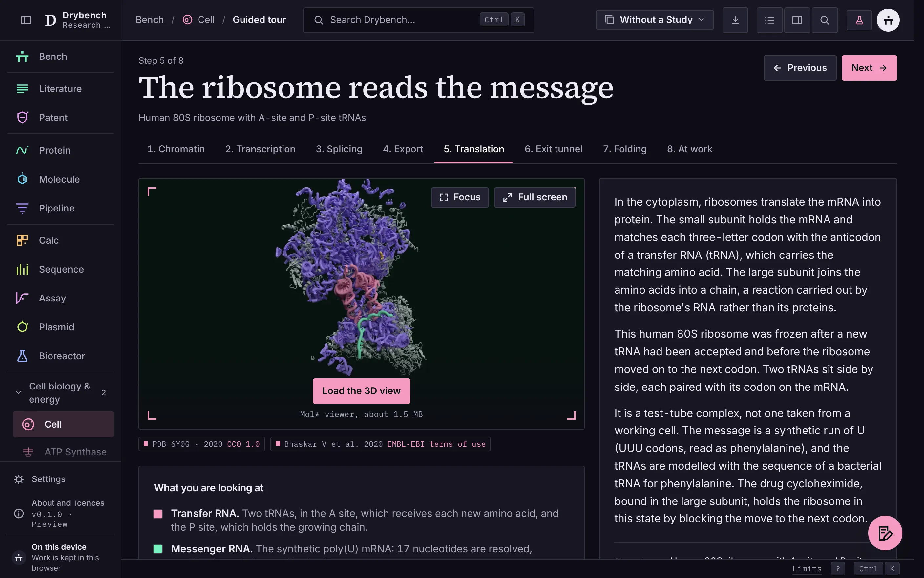Open the list view icon in the top bar

pos(770,20)
